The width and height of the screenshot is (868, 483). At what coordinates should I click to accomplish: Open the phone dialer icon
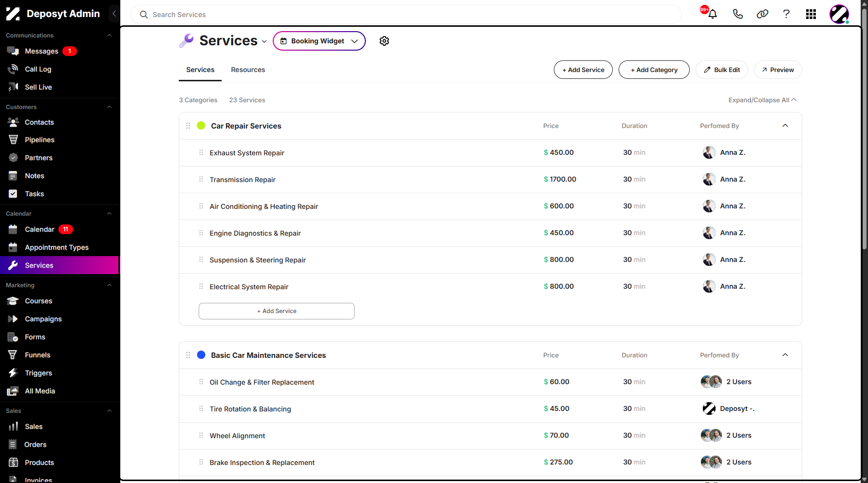tap(737, 14)
